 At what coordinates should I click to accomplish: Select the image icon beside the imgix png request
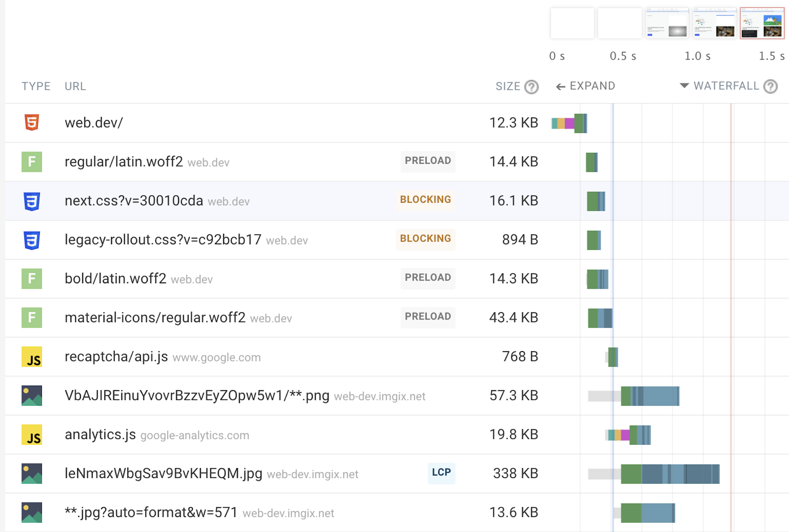point(32,395)
